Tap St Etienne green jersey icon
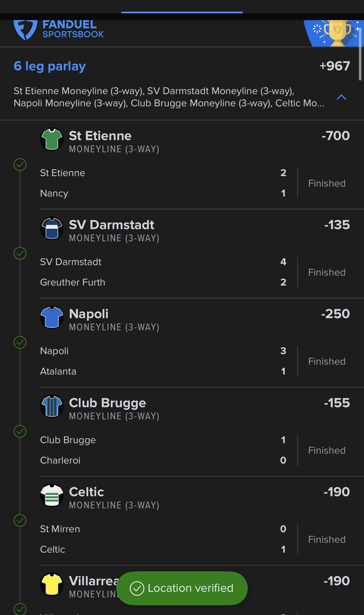Viewport: 364px width, 615px height. pyautogui.click(x=52, y=139)
